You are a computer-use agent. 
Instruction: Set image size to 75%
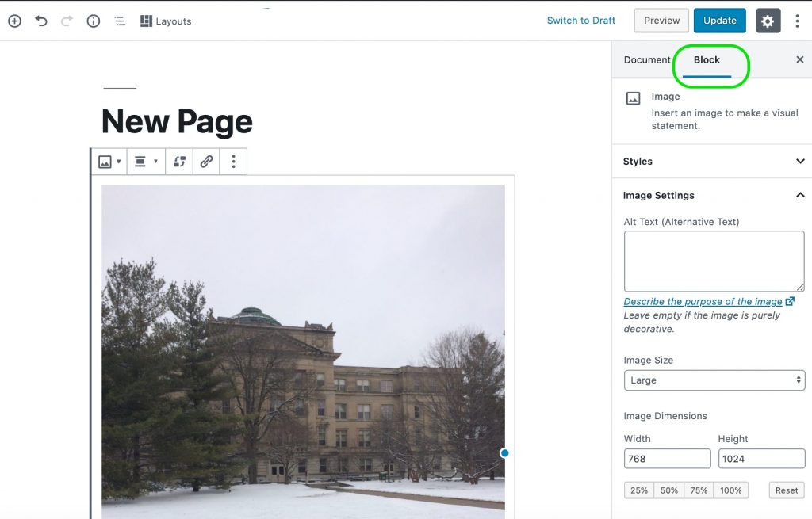pos(699,490)
